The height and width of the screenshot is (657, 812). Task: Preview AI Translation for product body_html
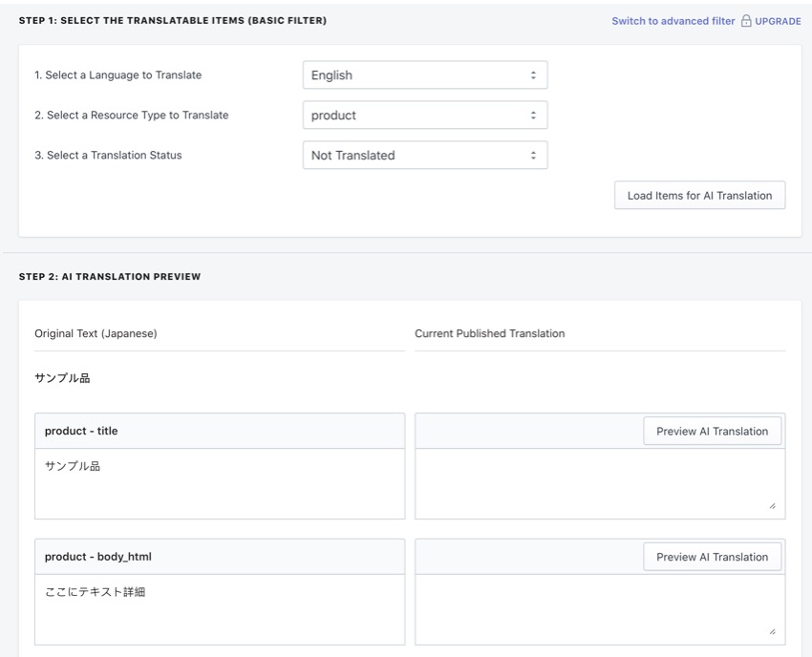pos(712,558)
